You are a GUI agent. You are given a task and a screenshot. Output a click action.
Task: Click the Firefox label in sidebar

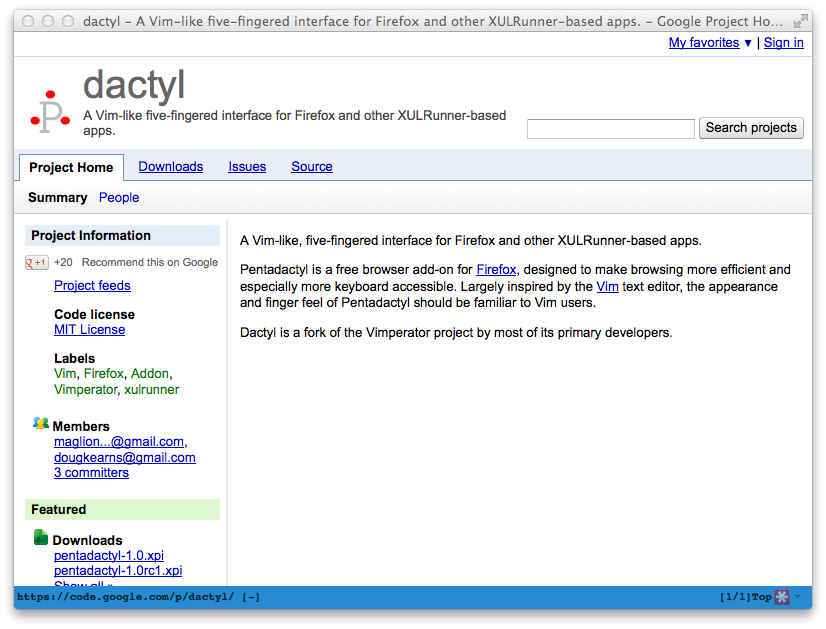click(104, 374)
